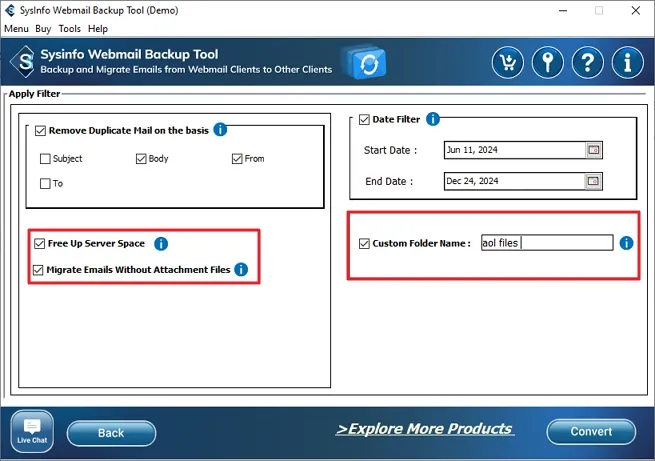Click the blue sync refresh icon in header

[x=367, y=63]
